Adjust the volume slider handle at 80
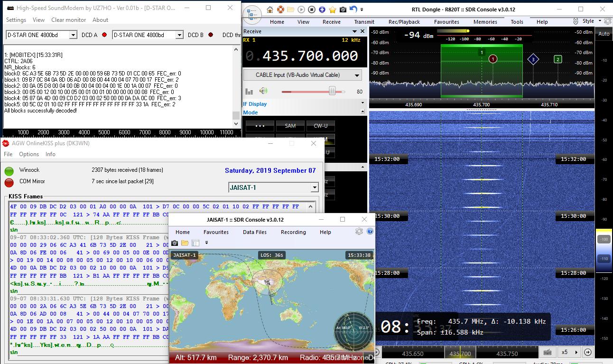Screen dimensions: 613x364 click(332, 91)
